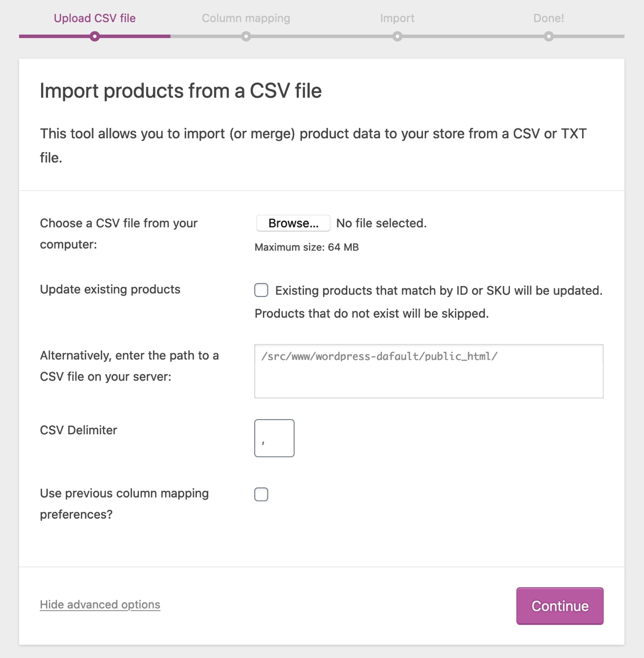Expand advanced CSV options via the options link
Image resolution: width=644 pixels, height=658 pixels.
100,604
